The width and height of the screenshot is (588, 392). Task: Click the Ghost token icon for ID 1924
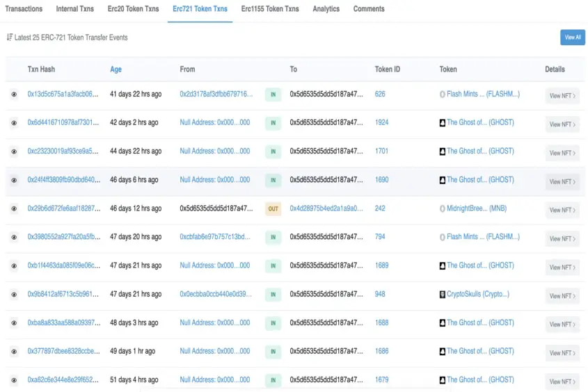tap(443, 123)
